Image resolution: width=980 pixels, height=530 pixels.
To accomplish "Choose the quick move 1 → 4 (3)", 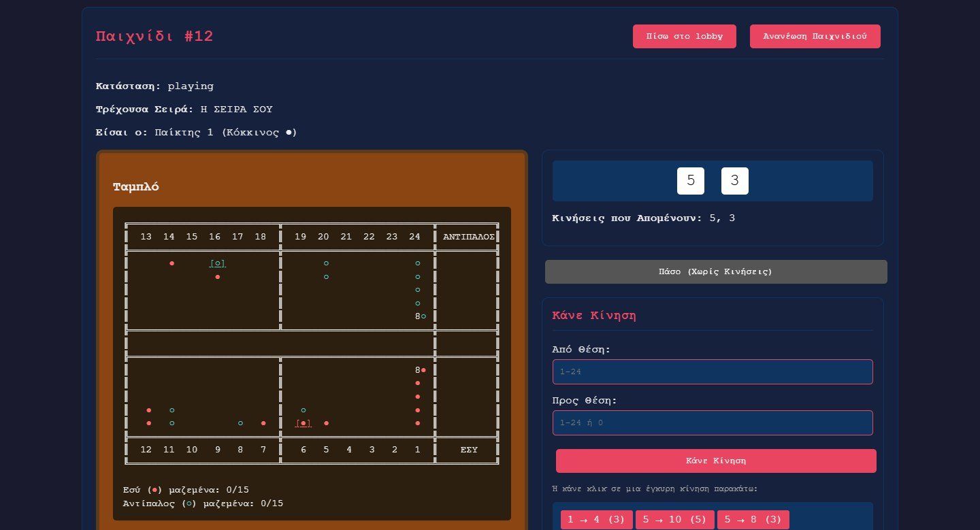I will pyautogui.click(x=597, y=520).
